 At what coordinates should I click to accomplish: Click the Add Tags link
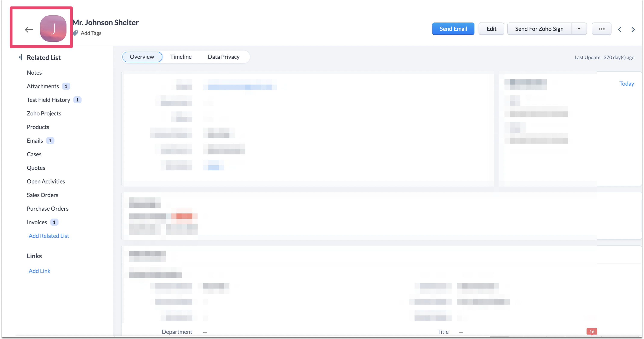pos(91,33)
